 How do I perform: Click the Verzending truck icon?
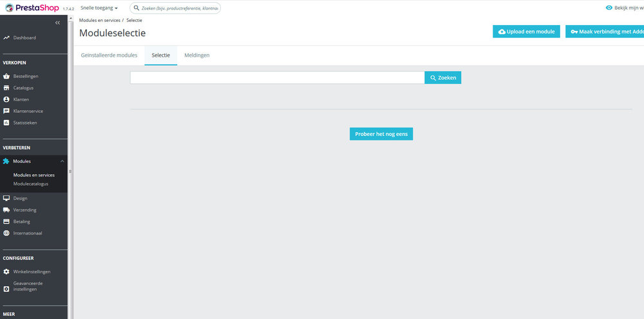point(6,209)
